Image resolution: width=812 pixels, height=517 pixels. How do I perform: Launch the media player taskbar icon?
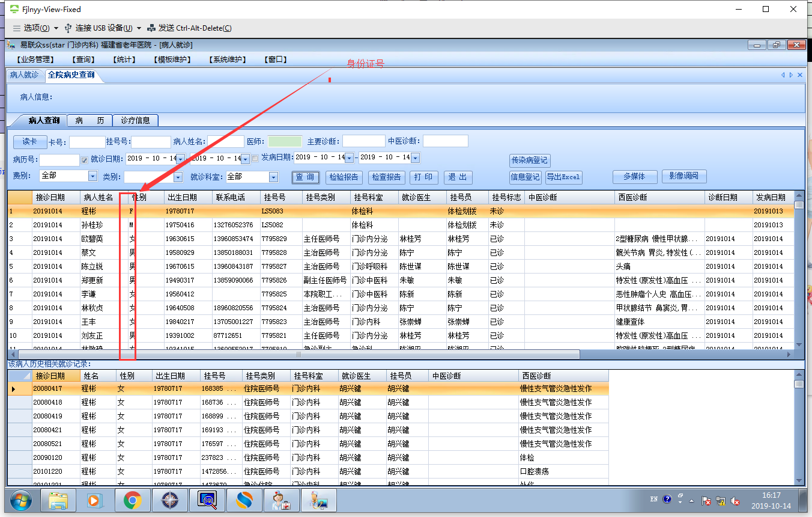[x=94, y=500]
